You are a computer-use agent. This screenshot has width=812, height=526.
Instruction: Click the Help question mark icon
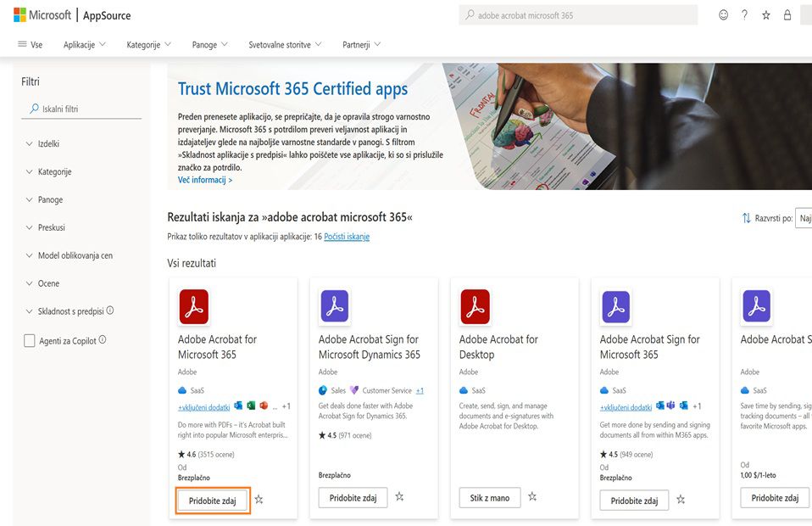[x=744, y=14]
